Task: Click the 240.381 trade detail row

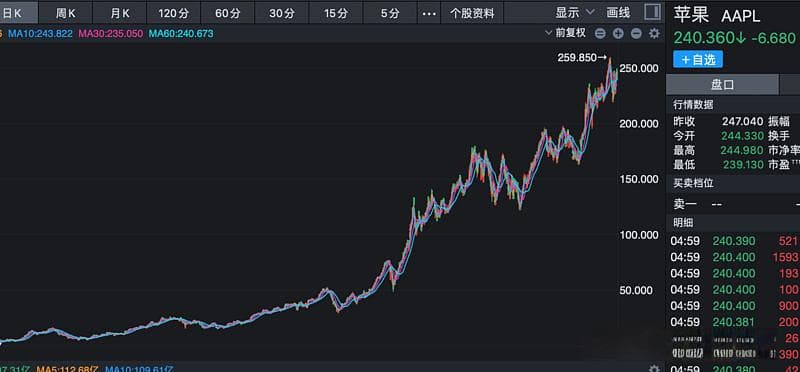Action: click(733, 322)
